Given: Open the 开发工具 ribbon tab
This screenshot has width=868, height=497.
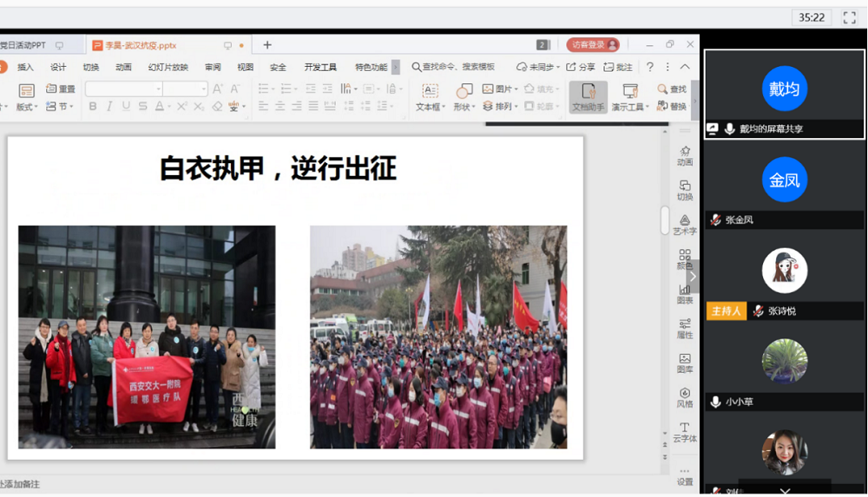Looking at the screenshot, I should (320, 67).
